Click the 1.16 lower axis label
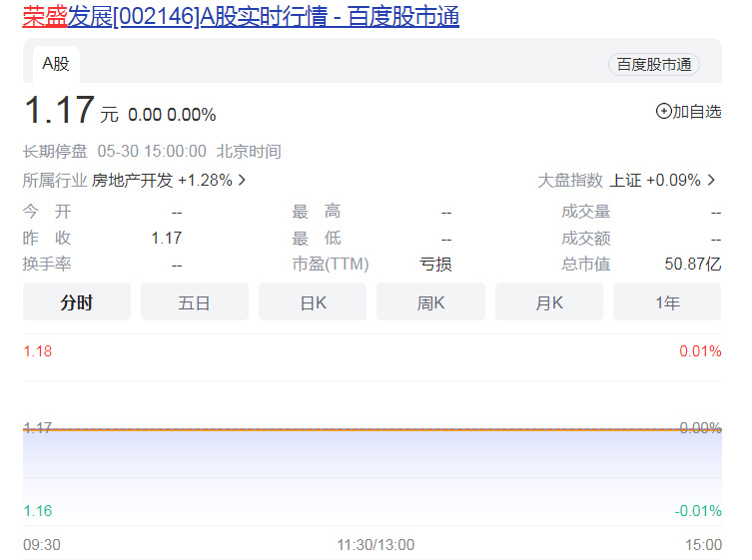Screen dimensions: 752x560 (37, 511)
